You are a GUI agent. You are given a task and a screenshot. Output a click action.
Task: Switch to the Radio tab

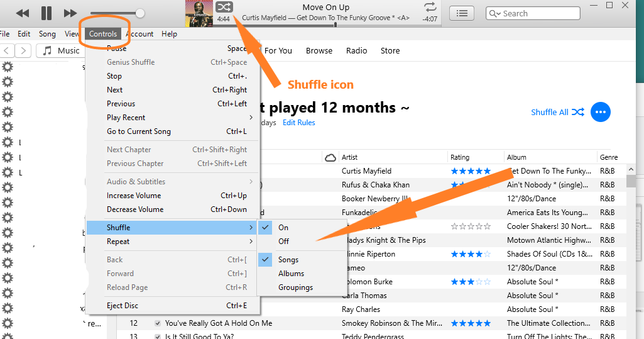coord(356,50)
